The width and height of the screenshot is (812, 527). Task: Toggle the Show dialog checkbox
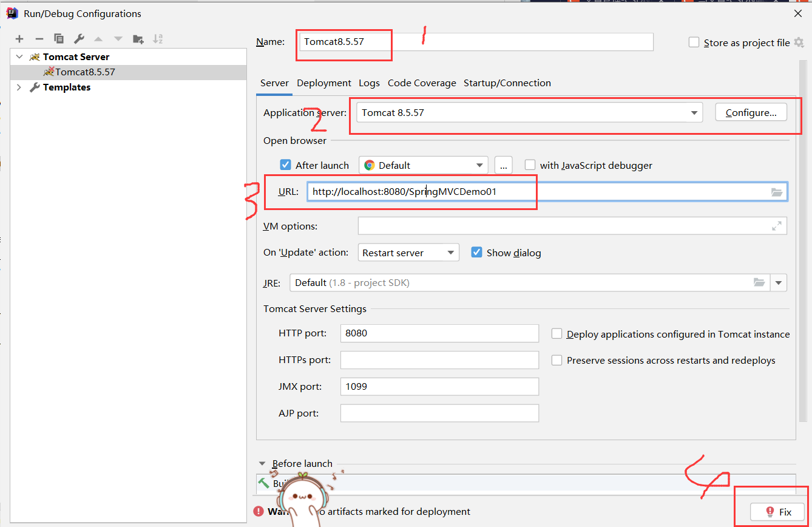coord(477,253)
